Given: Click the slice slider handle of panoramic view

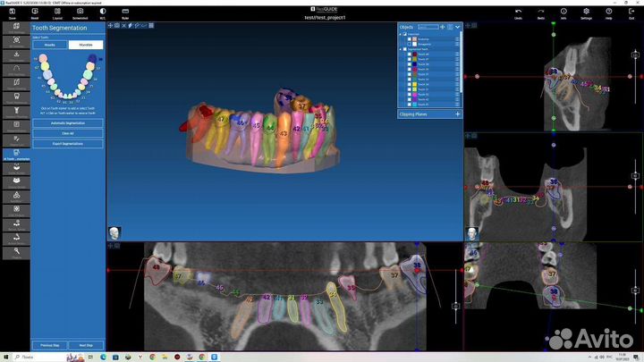Looking at the screenshot, I should tap(455, 306).
